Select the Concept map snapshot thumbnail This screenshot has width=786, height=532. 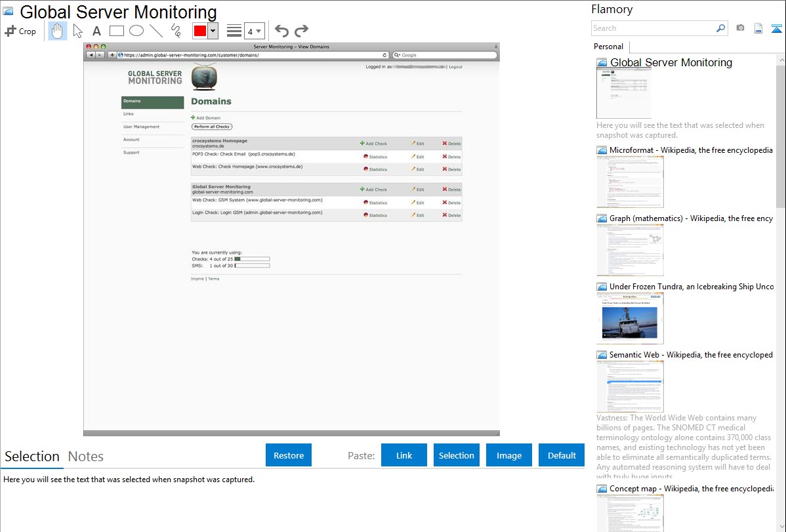[630, 513]
